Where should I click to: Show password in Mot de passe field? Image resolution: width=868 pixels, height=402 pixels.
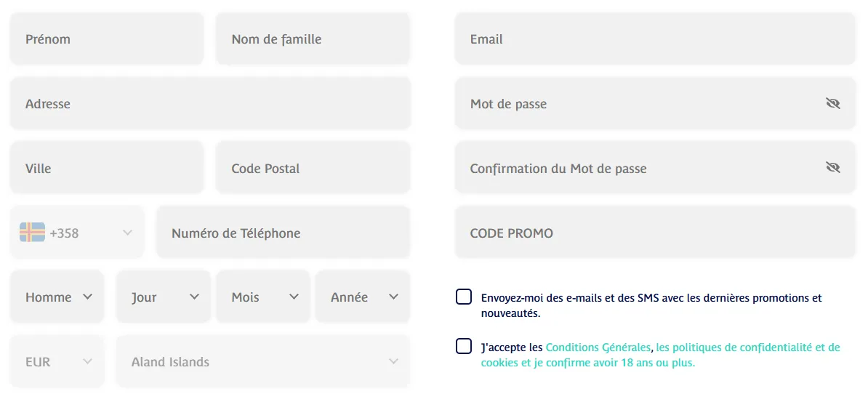pyautogui.click(x=832, y=104)
